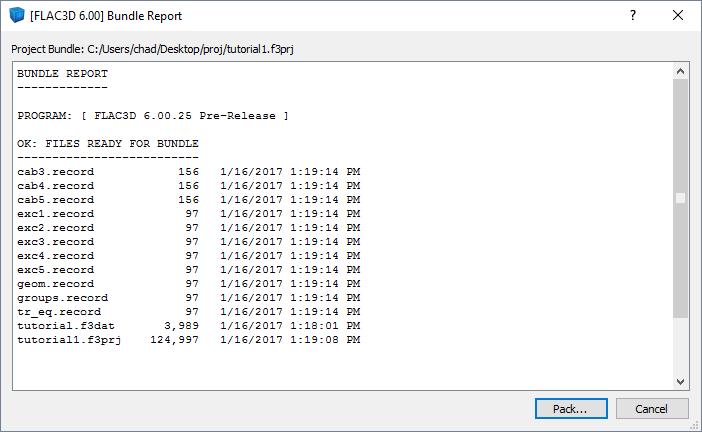Select the tutorial.f3dat line

[189, 326]
